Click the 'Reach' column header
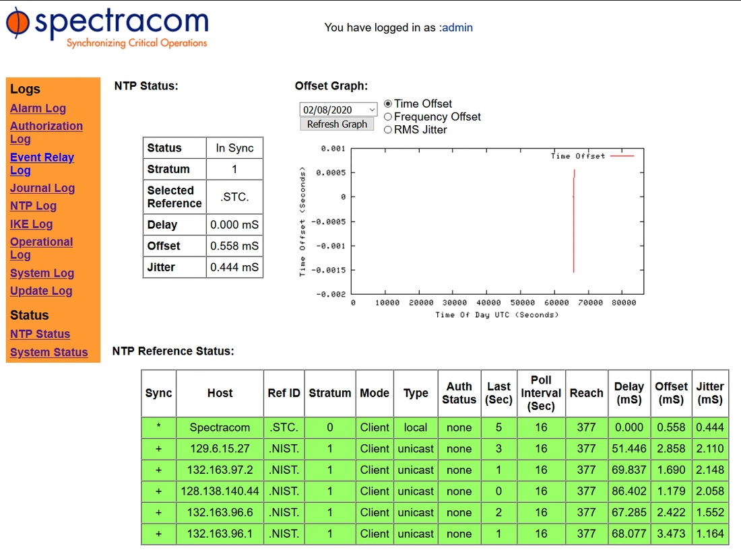This screenshot has height=560, width=741. (587, 393)
